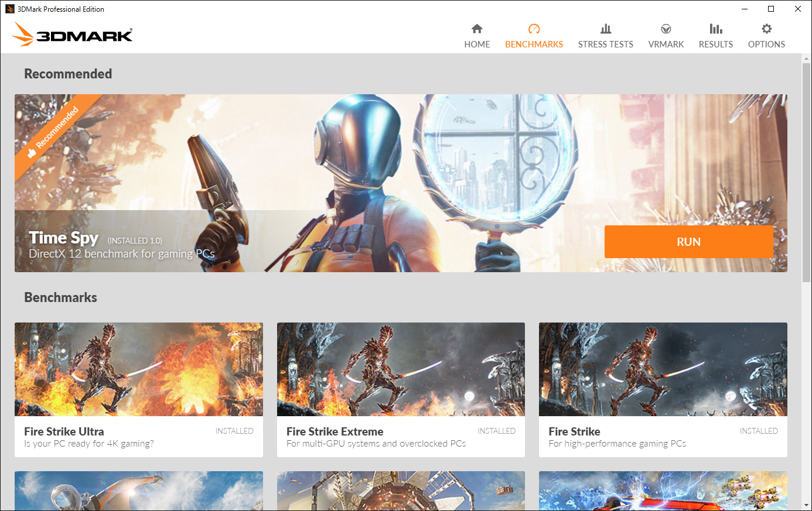Click 'For high-performance gaming PCs' description
This screenshot has height=511, width=812.
pos(617,444)
